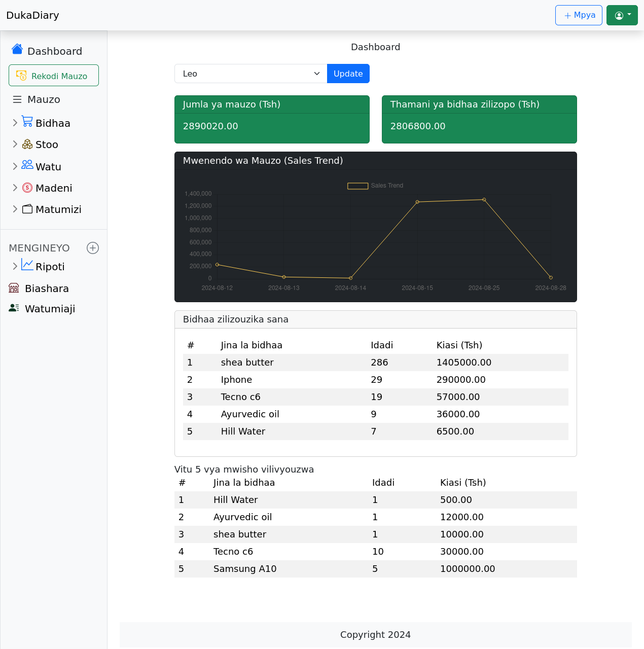Click the Watumiaji user list icon
Viewport: 644px width, 649px height.
pyautogui.click(x=14, y=308)
